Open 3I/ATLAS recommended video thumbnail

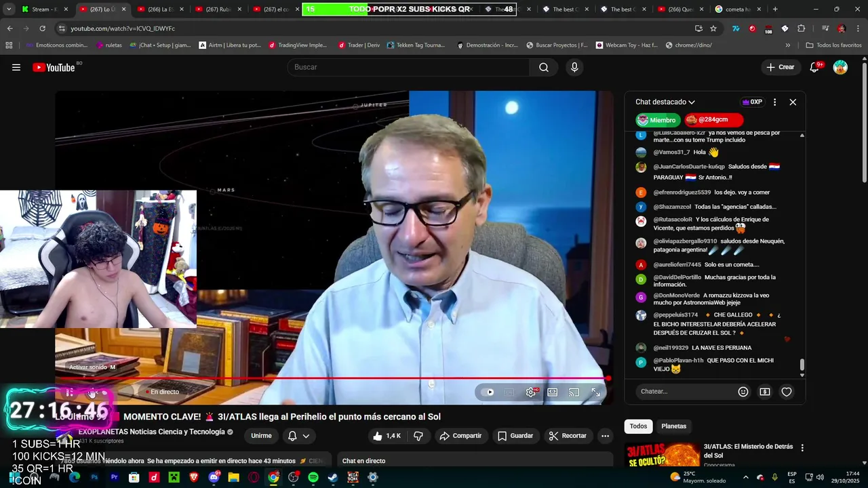(662, 454)
